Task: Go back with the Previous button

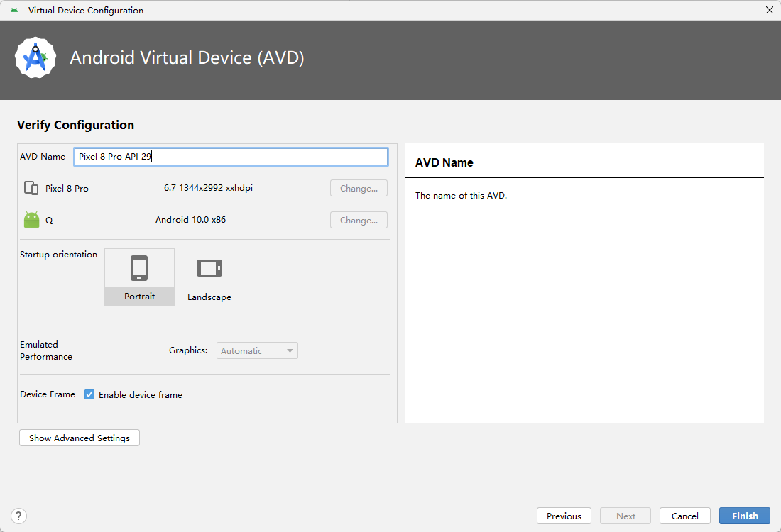Action: 564,516
